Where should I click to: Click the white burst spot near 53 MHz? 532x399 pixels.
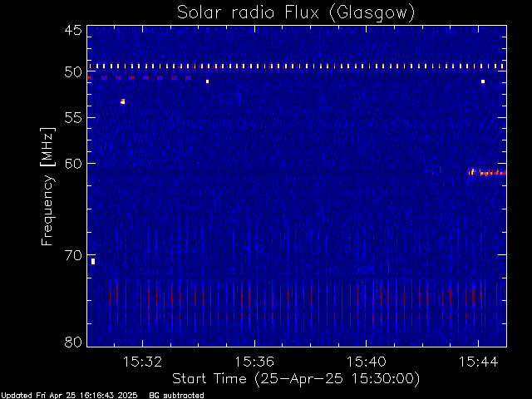[123, 101]
